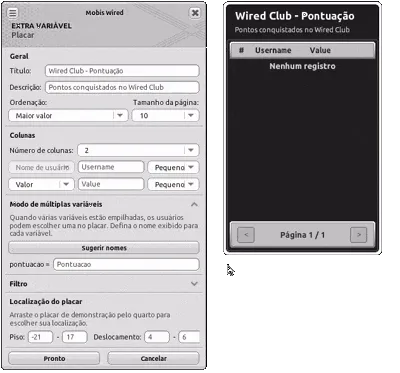The image size is (400, 373).
Task: Edit the second Piso coordinate field
Action: click(75, 337)
